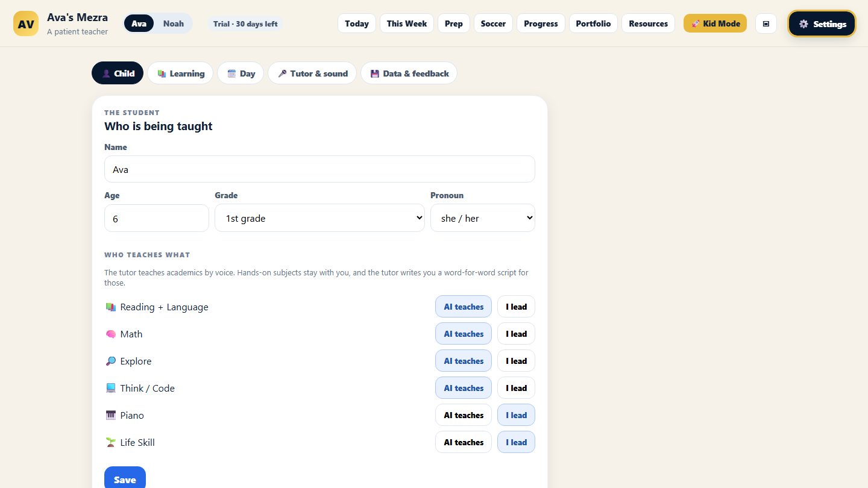Click the Age input field
Screen dimensions: 868x488
click(157, 218)
